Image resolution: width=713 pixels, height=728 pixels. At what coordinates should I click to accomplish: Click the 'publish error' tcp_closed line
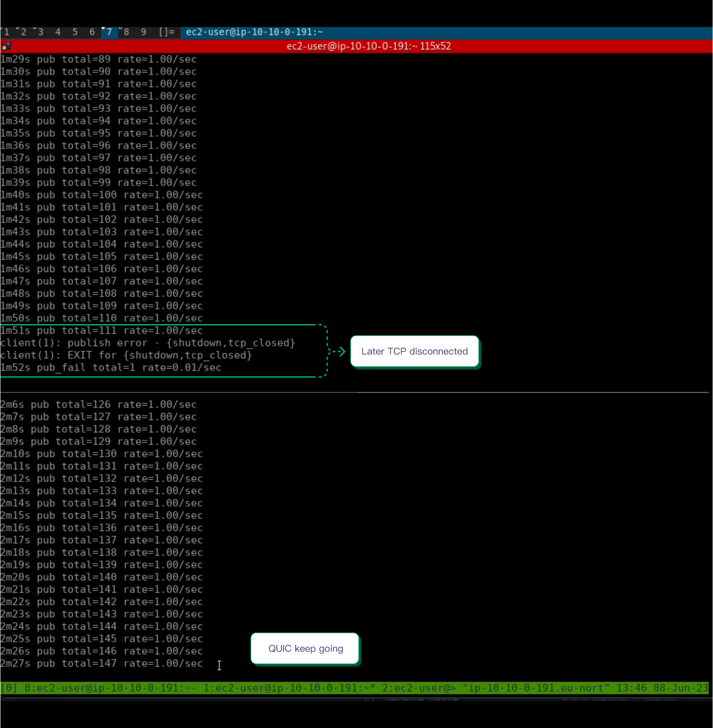[147, 343]
